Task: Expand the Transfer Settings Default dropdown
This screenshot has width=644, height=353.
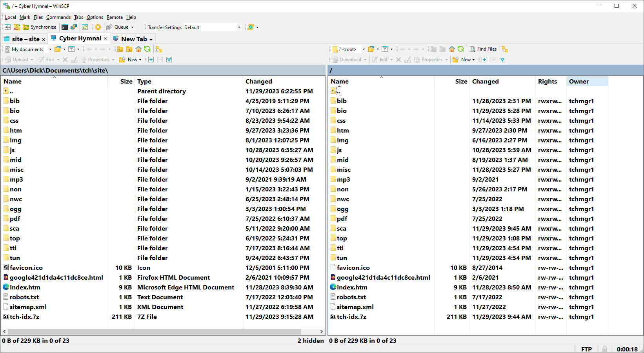Action: 239,27
